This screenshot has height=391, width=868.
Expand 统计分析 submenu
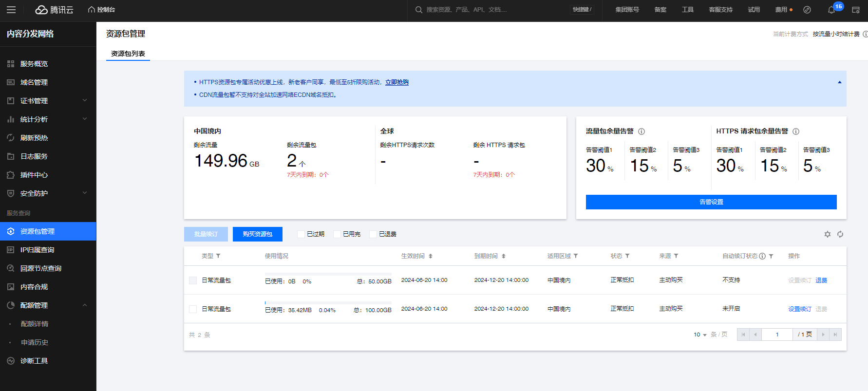pos(85,119)
